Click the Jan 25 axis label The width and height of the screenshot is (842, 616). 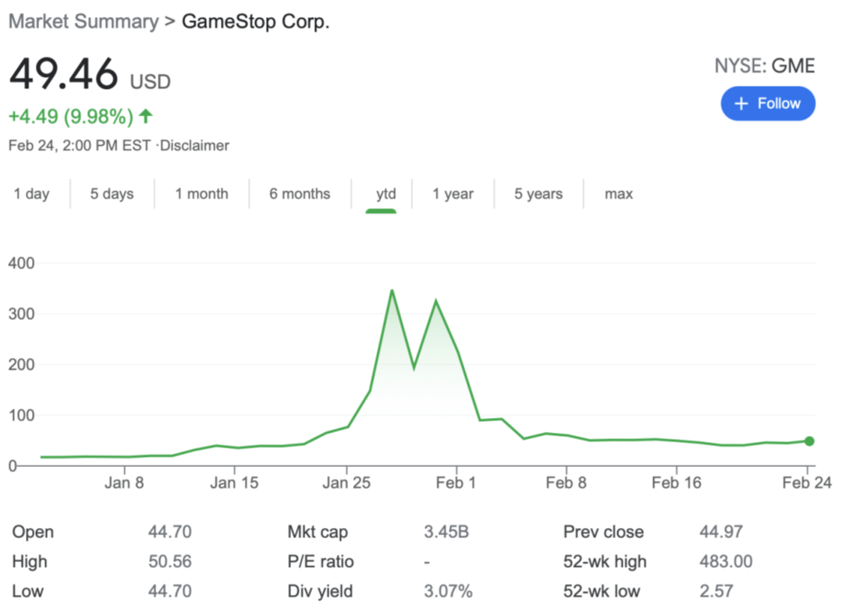pos(346,483)
